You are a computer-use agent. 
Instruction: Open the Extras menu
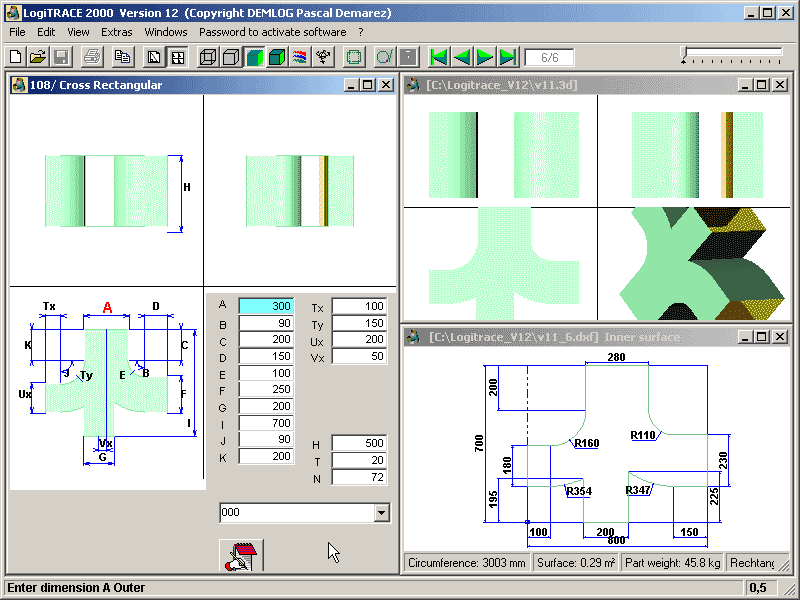(x=116, y=32)
